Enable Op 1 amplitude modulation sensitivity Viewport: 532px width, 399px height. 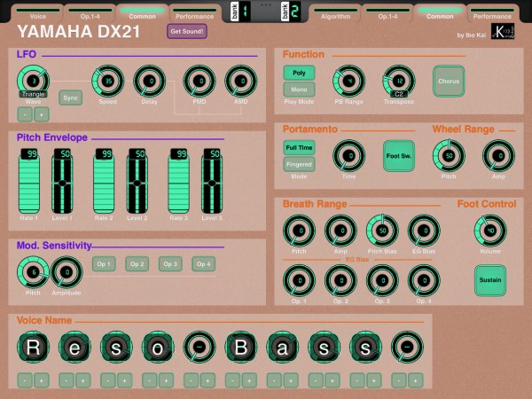pos(104,264)
